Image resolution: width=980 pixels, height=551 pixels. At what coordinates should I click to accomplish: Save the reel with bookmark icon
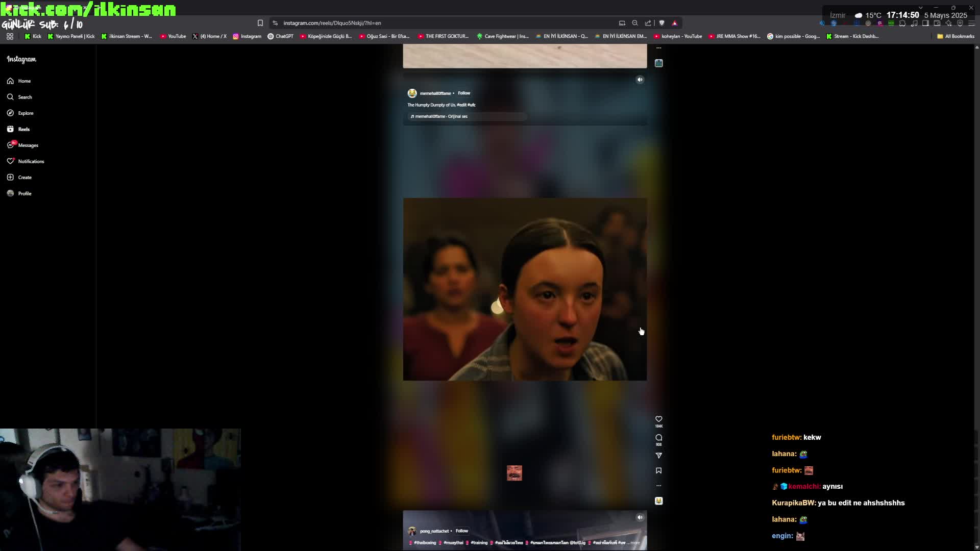658,470
